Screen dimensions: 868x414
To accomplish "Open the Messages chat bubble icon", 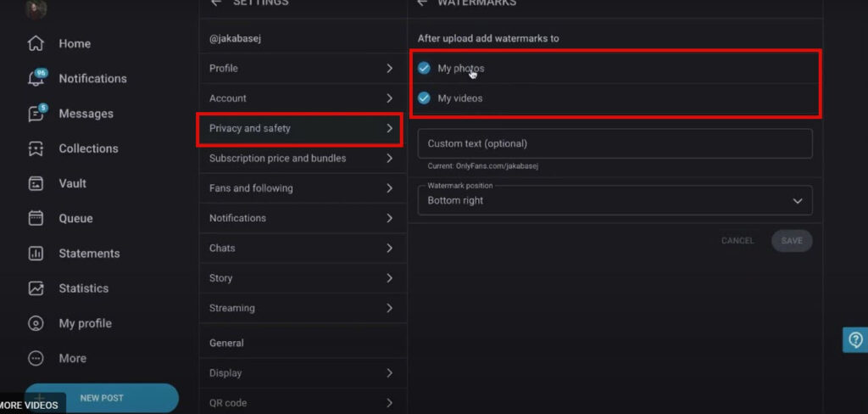I will click(x=36, y=114).
